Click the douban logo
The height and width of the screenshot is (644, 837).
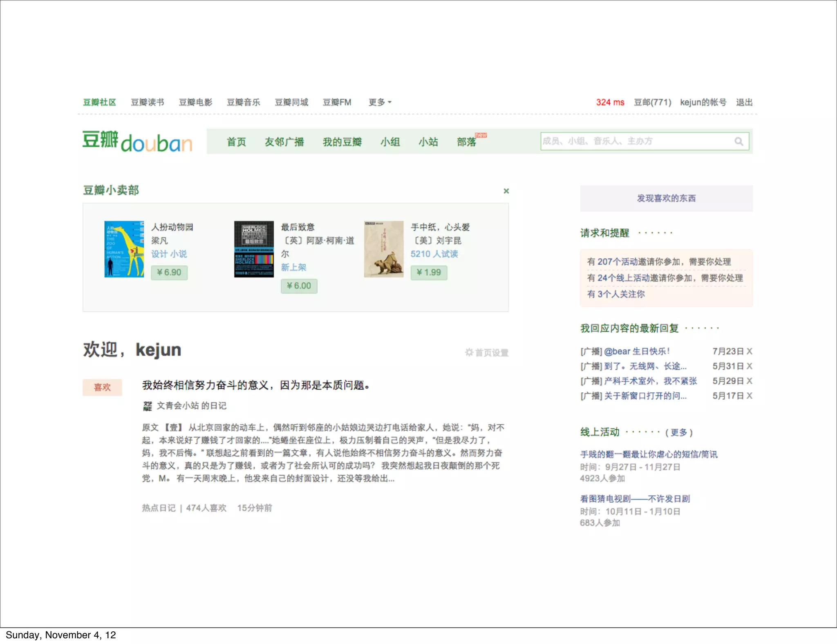pos(137,141)
